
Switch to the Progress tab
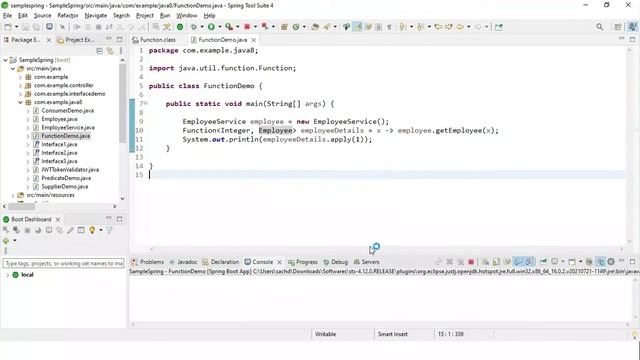coord(302,262)
